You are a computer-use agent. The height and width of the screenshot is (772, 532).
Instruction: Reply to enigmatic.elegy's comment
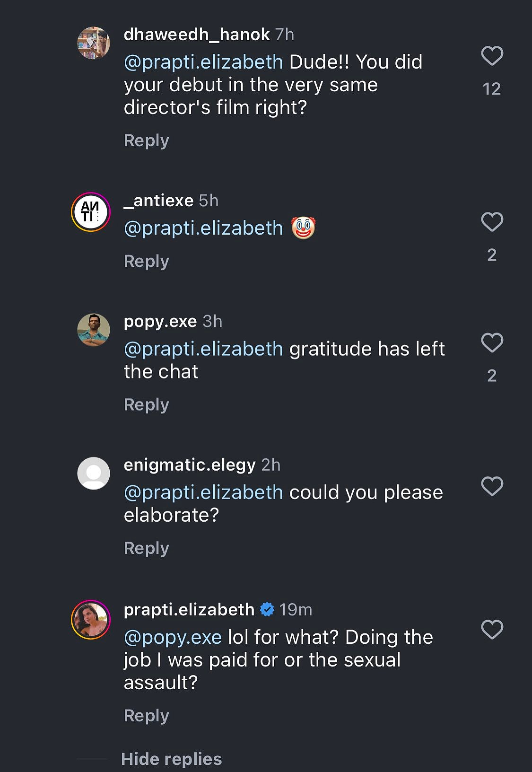(x=146, y=548)
